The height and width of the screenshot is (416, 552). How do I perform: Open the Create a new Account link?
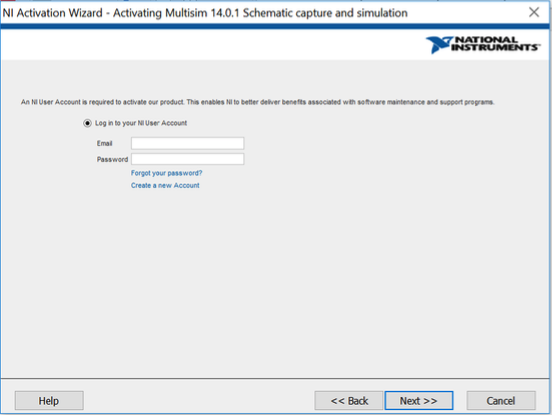(165, 185)
